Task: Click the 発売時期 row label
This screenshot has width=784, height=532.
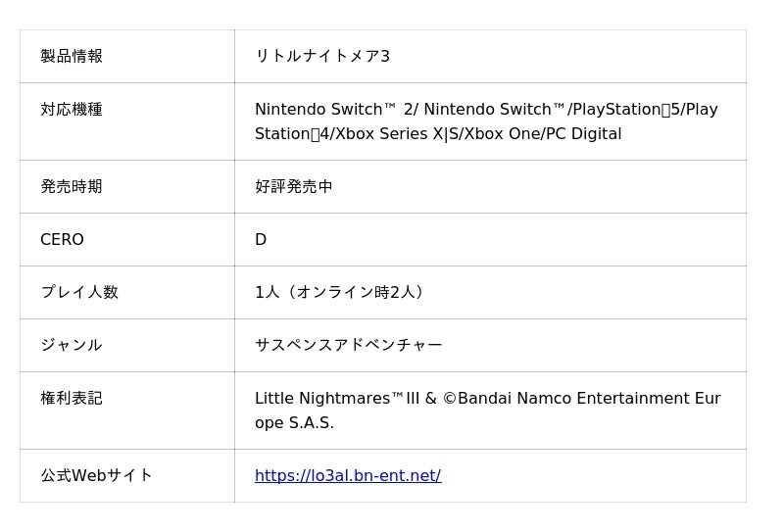Action: pyautogui.click(x=72, y=186)
